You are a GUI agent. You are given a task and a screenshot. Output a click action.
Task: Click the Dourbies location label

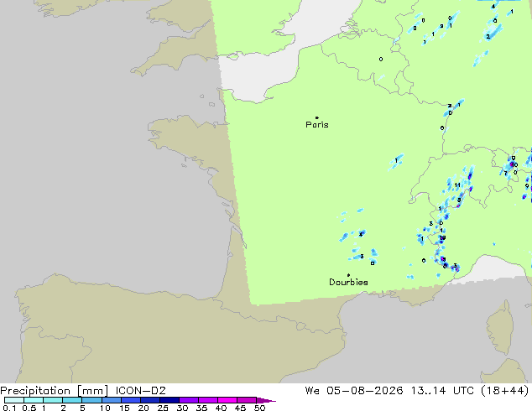click(x=348, y=282)
